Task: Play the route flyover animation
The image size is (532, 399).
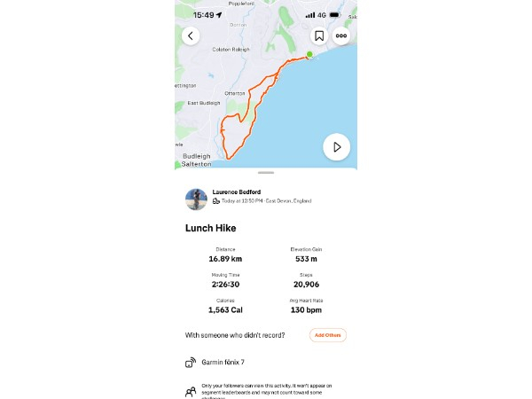Action: 336,146
